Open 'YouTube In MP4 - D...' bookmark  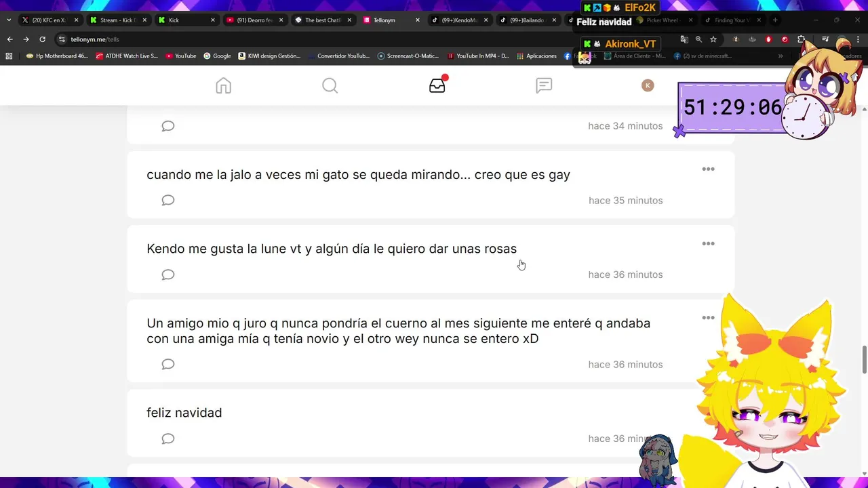coord(477,56)
